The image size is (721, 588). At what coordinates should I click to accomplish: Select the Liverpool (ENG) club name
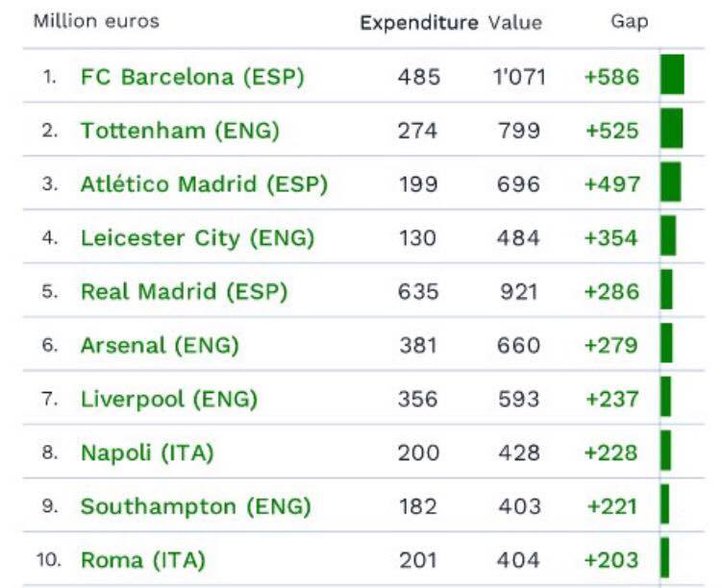click(x=169, y=398)
